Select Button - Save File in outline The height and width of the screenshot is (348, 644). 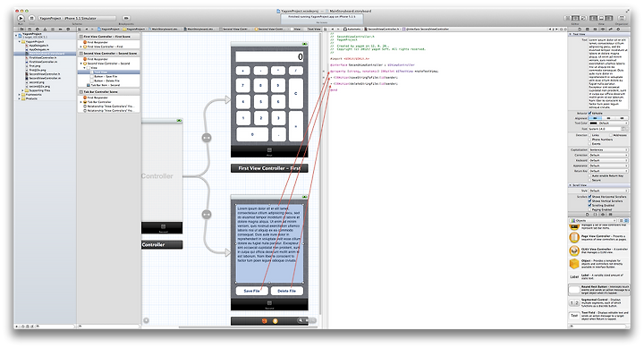(106, 76)
